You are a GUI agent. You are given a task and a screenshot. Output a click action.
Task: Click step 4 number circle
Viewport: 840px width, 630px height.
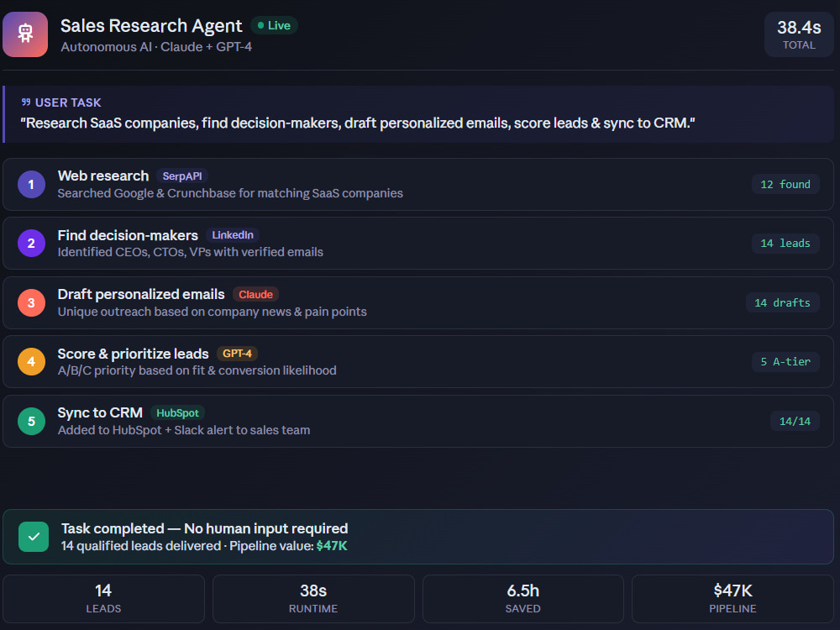coord(31,361)
